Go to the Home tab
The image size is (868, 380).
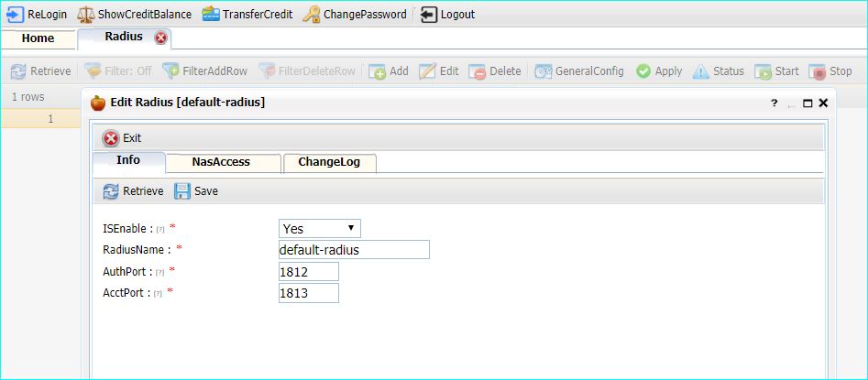tap(38, 38)
